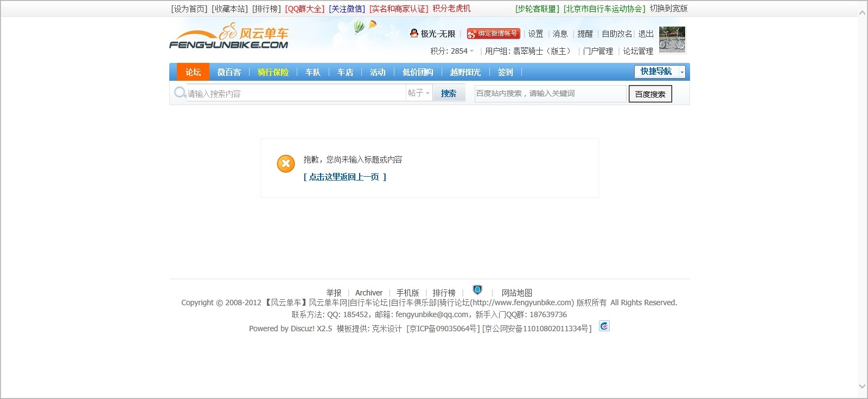Expand the 快捷导航 quick navigation menu
This screenshot has height=399, width=868.
tap(660, 72)
